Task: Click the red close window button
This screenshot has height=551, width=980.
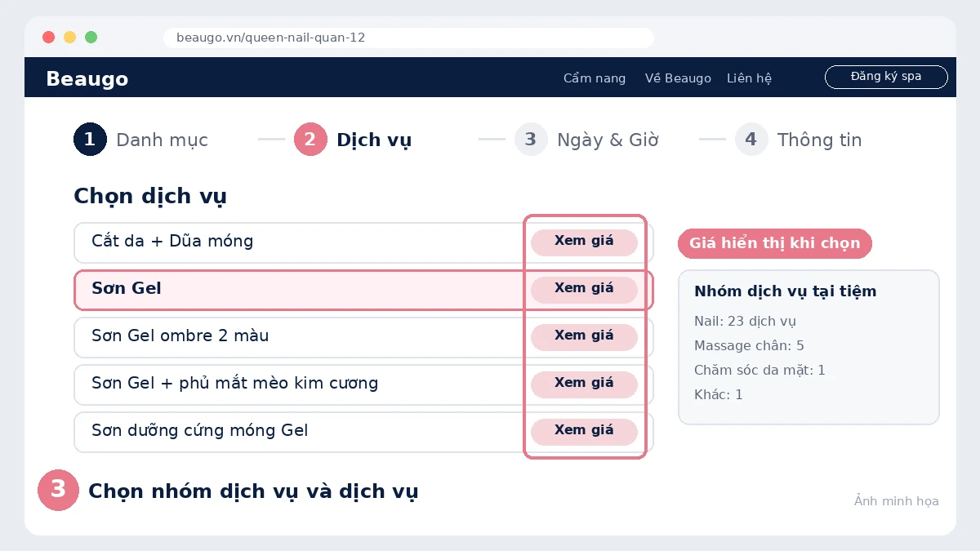Action: tap(49, 37)
